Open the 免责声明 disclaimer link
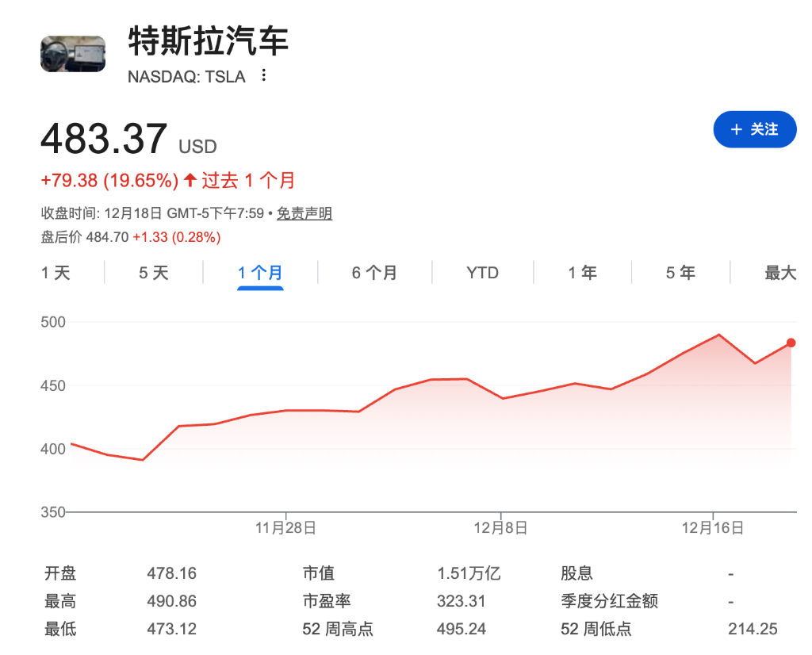 point(304,213)
